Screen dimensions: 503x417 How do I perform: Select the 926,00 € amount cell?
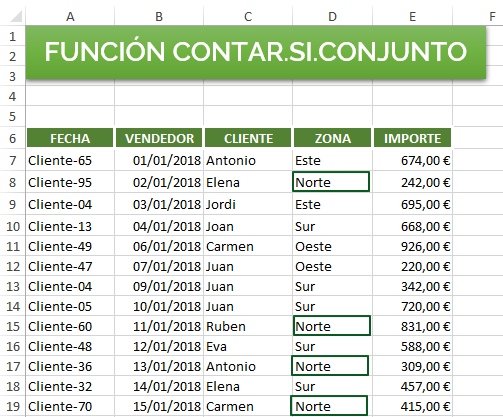[x=412, y=246]
